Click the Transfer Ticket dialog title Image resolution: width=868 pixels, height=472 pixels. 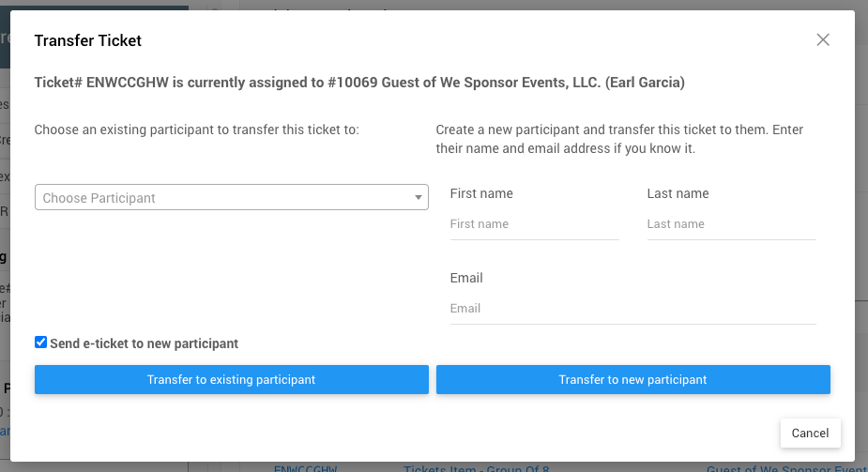click(x=88, y=40)
